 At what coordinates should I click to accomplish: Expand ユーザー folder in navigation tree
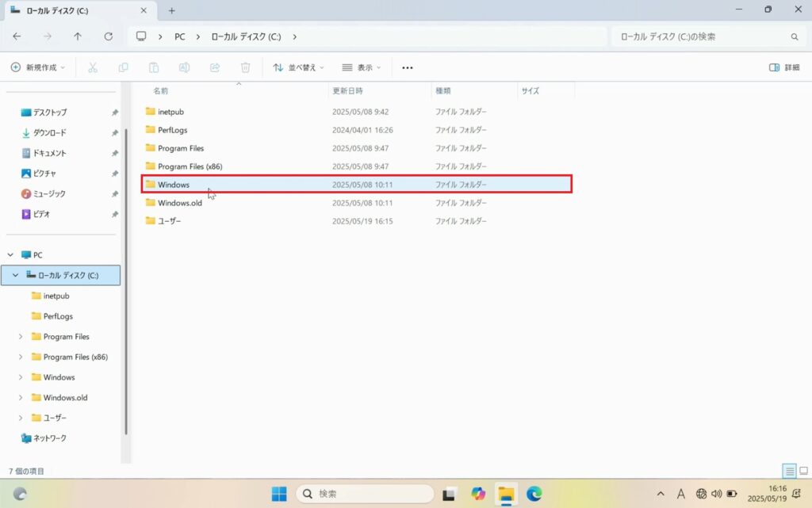21,418
